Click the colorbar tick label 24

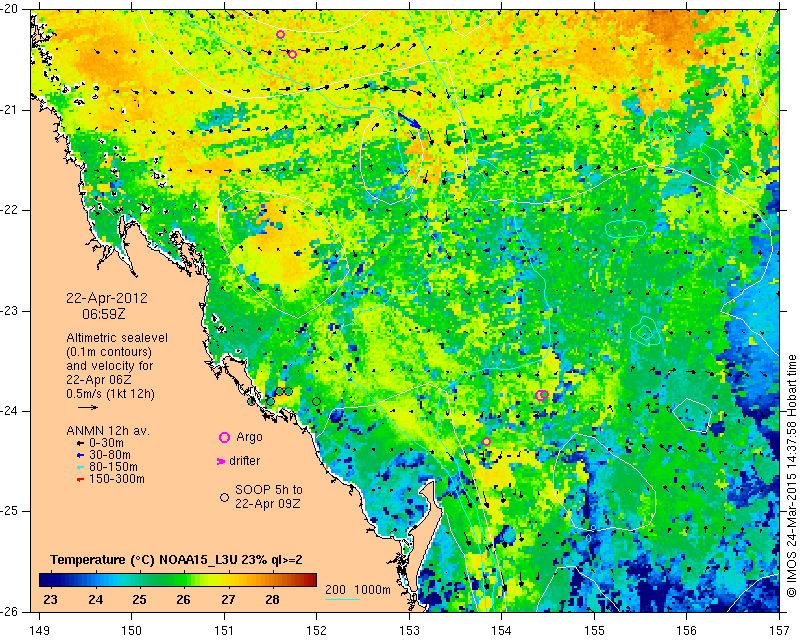tap(95, 600)
